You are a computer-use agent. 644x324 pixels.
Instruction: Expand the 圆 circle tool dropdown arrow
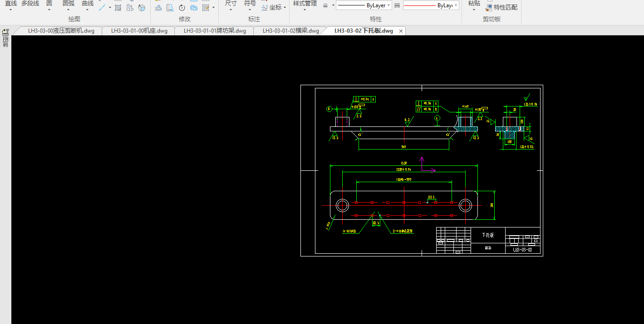pyautogui.click(x=49, y=10)
